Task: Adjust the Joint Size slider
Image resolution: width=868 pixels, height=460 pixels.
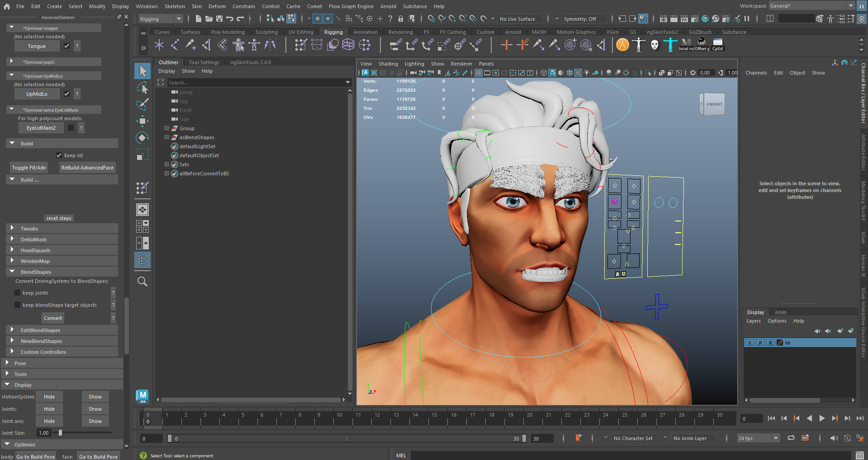Action: [60, 433]
